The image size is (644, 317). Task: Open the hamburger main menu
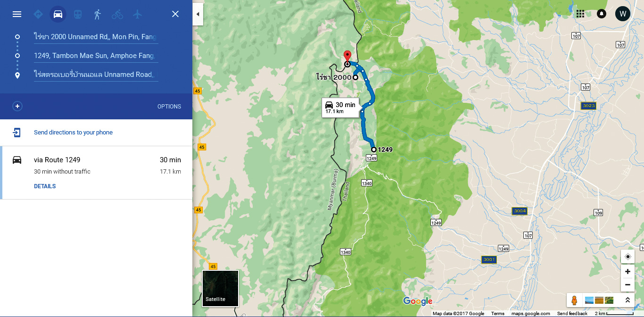click(17, 14)
